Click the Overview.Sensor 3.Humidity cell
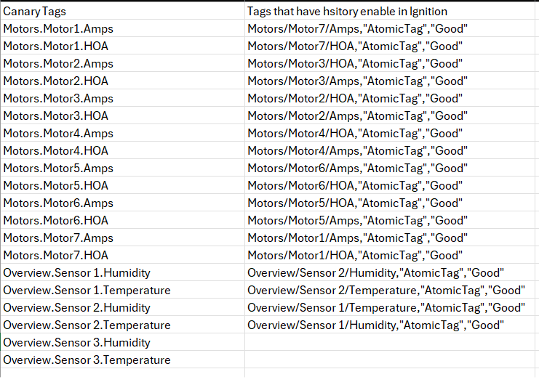The width and height of the screenshot is (540, 378). point(123,343)
